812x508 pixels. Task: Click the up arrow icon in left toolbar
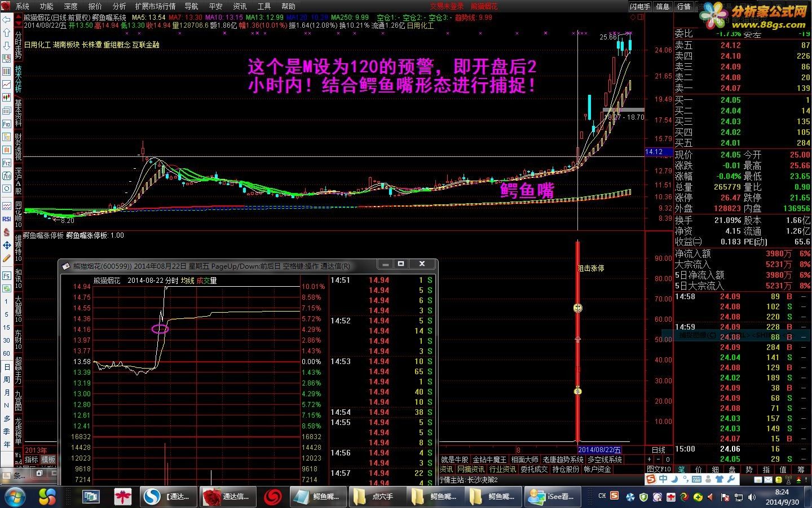click(6, 33)
